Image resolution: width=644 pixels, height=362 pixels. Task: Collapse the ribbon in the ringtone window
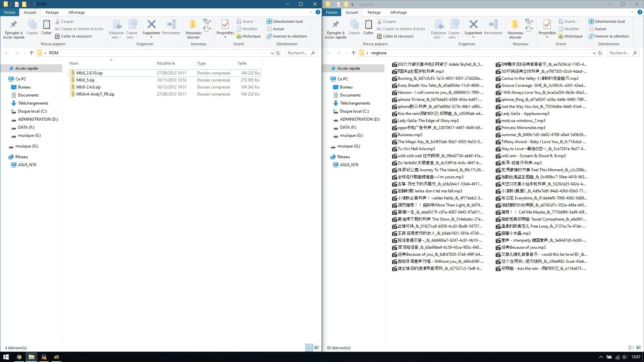coord(633,12)
